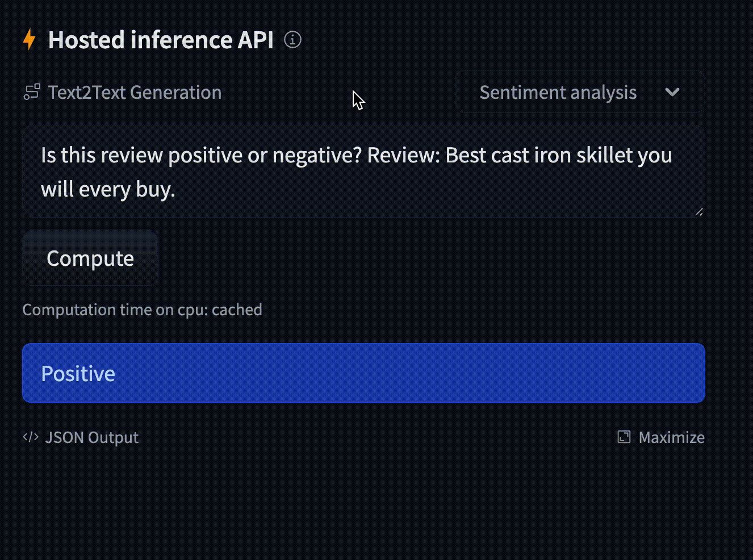Click the Maximize square icon
This screenshot has width=753, height=560.
tap(624, 437)
